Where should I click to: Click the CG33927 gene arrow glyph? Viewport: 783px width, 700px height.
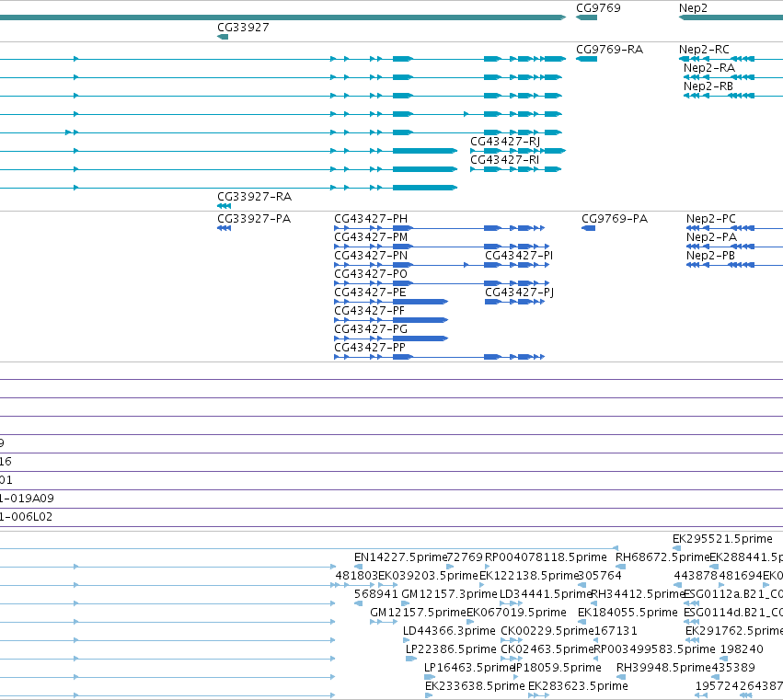(x=223, y=37)
